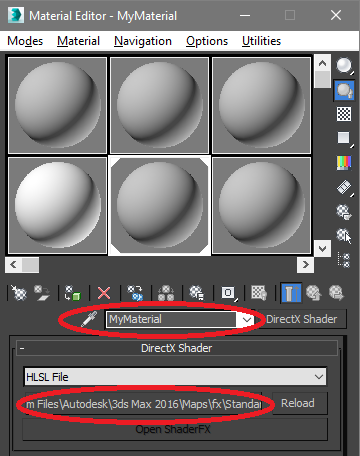Click the sample slots scroll right arrow
The image size is (360, 456).
(x=305, y=265)
